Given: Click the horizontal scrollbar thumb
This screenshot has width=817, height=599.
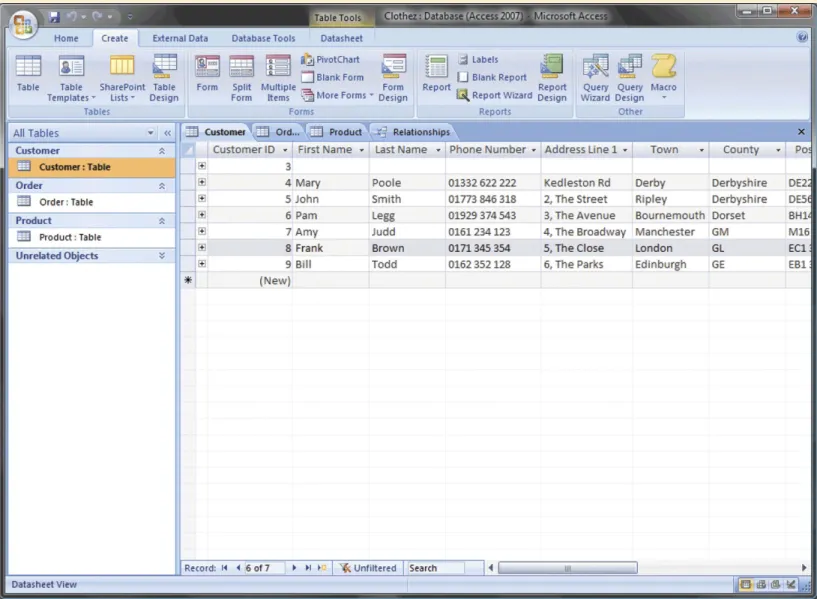Looking at the screenshot, I should tap(567, 568).
